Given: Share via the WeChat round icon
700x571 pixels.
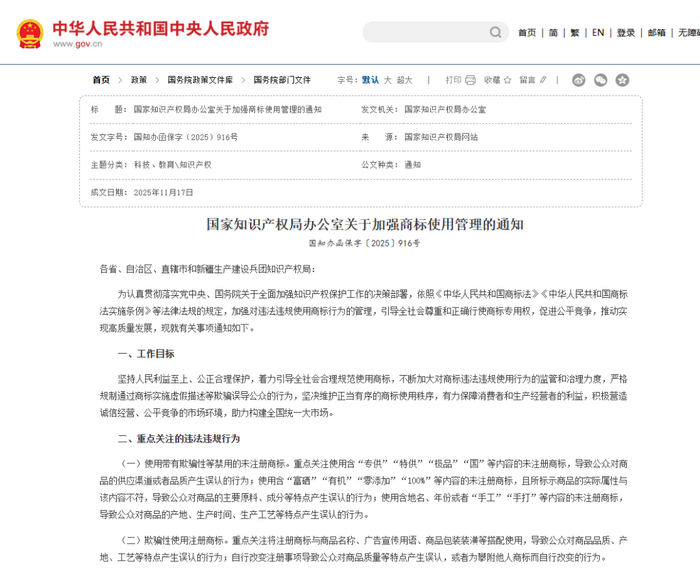Looking at the screenshot, I should (600, 80).
